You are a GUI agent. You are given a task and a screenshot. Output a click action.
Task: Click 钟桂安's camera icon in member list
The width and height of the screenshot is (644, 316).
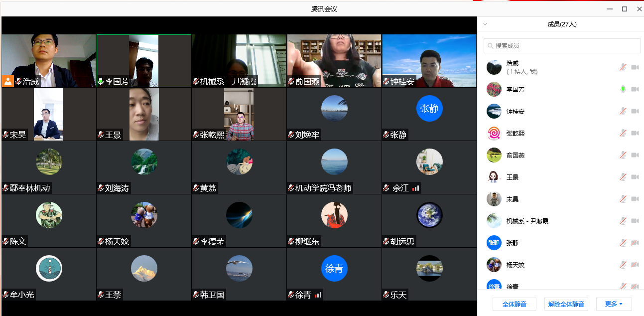(635, 111)
